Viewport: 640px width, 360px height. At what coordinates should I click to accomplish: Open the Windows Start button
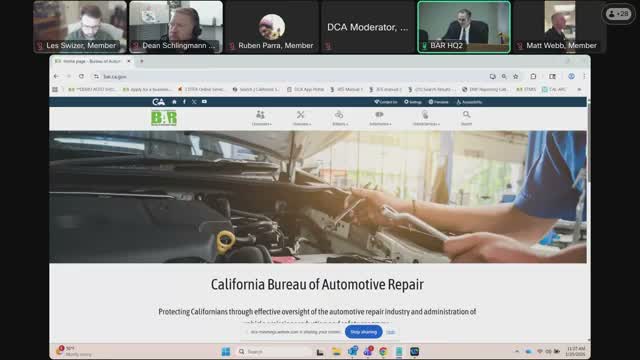coord(225,351)
